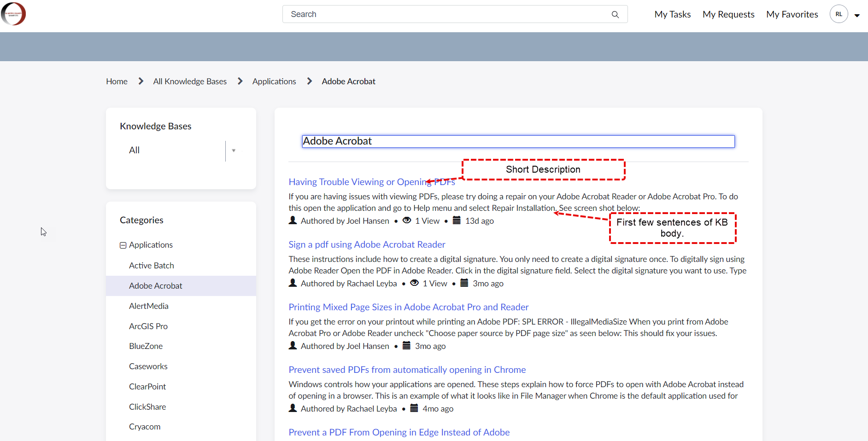Click the author icon next to Joel Hansen

[x=293, y=220]
